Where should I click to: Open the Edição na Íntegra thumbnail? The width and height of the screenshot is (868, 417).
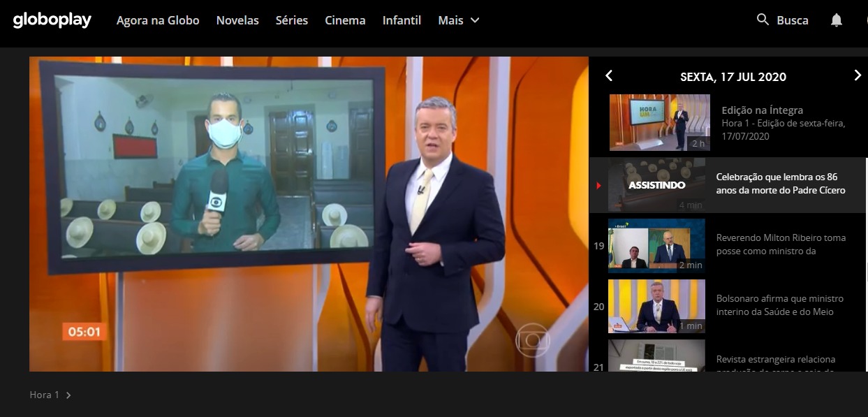660,122
